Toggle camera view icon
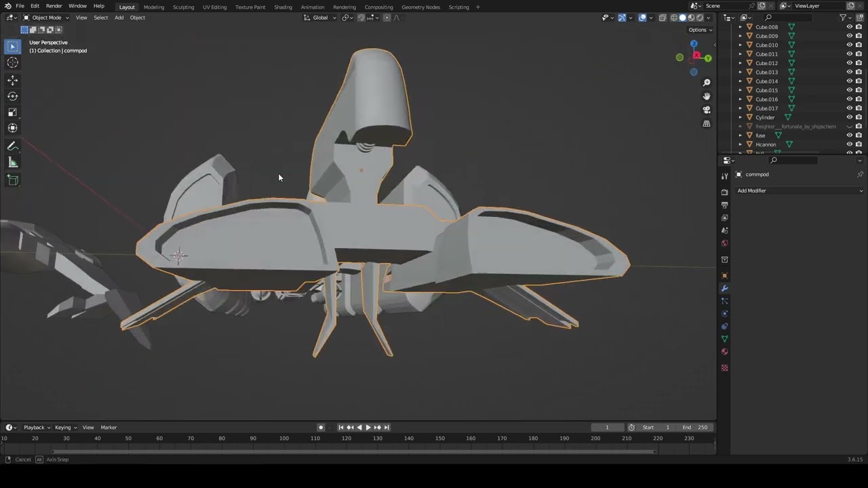This screenshot has height=488, width=868. (x=707, y=110)
